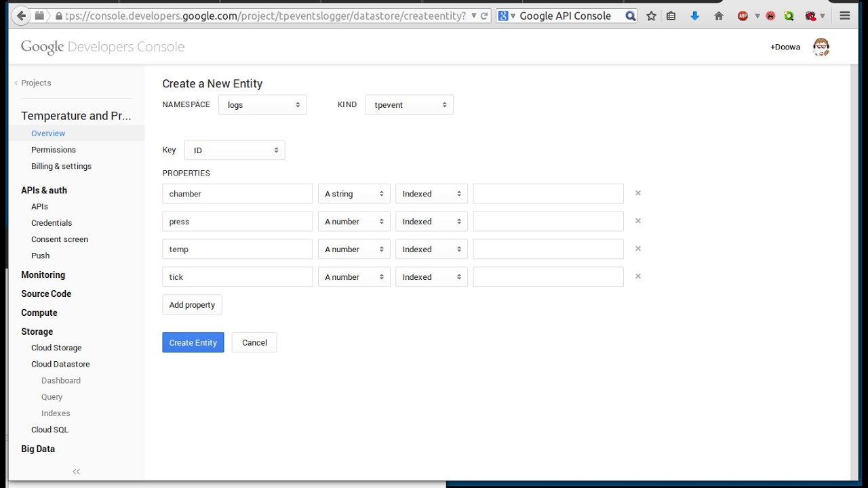This screenshot has width=868, height=488.
Task: Go back with the browser back arrow
Action: click(22, 16)
